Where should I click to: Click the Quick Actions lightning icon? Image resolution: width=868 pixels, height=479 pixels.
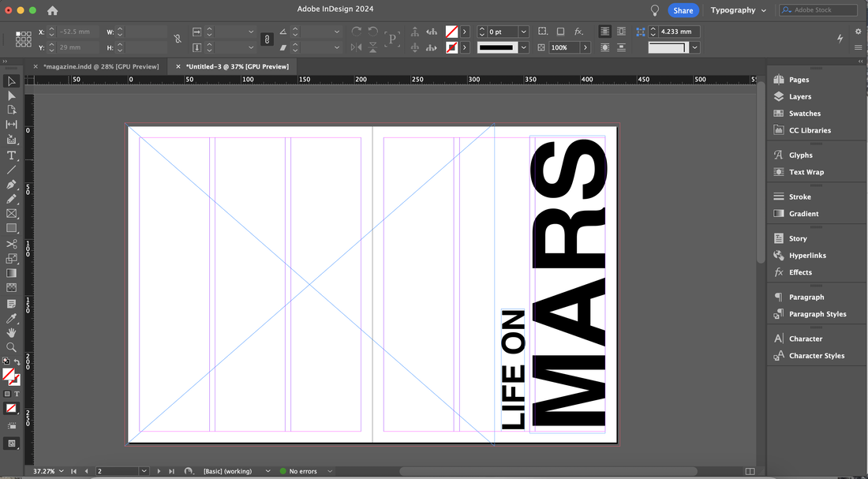point(840,38)
